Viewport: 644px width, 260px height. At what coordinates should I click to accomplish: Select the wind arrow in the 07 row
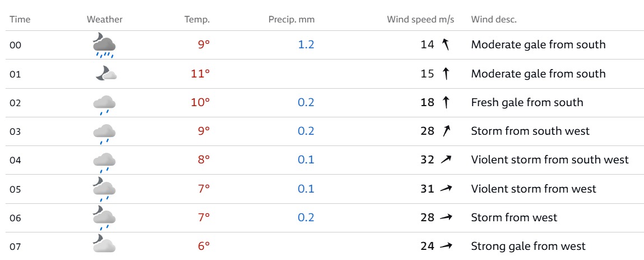[x=446, y=246]
